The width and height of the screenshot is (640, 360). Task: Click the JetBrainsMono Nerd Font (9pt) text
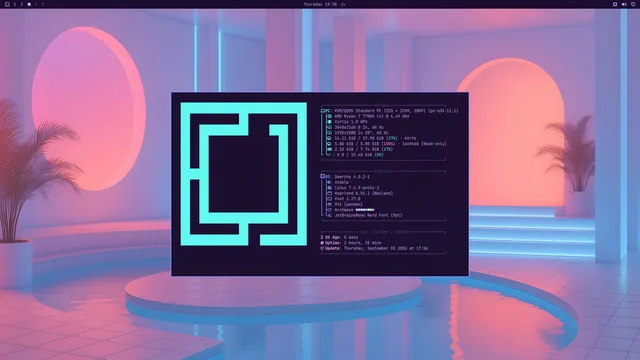click(x=368, y=215)
